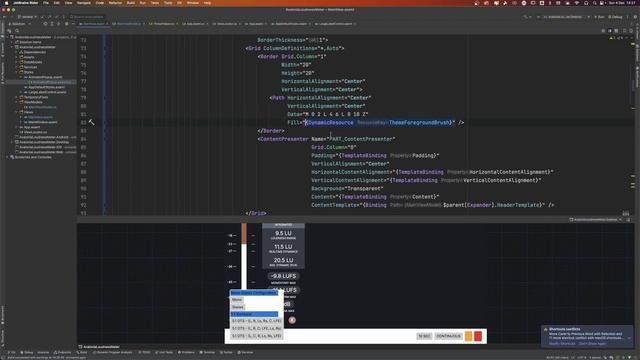The image size is (640, 360).
Task: Expand Scratches and Consoles node
Action: 8,157
